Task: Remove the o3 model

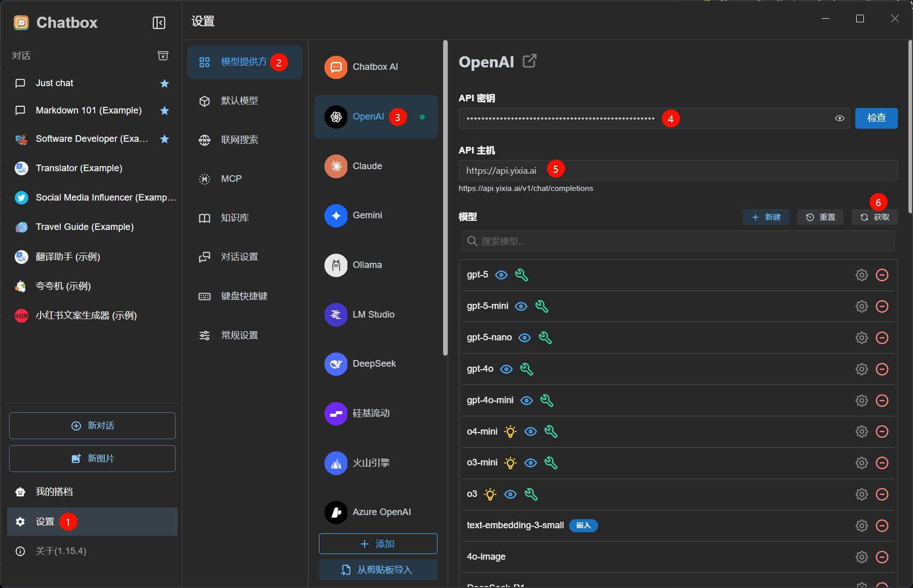Action: (x=882, y=494)
